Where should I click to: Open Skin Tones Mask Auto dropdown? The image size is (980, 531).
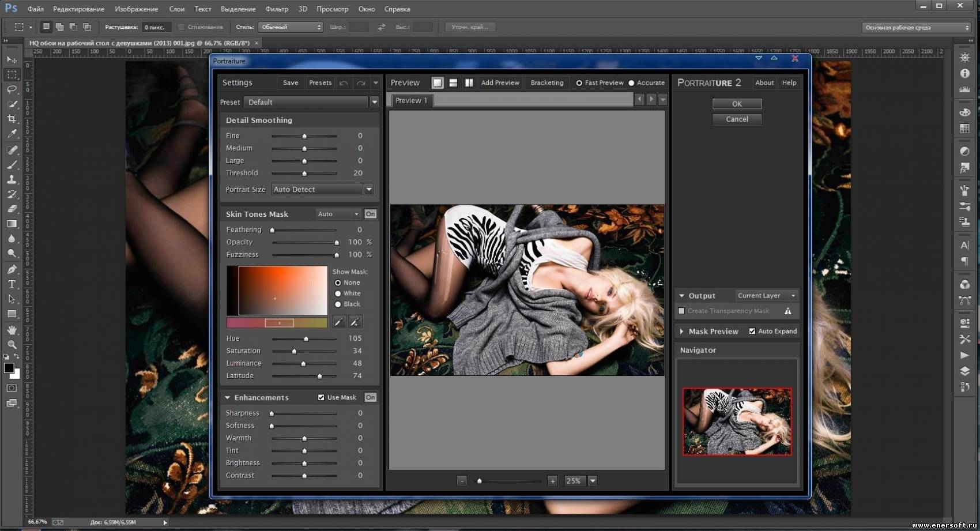[338, 214]
